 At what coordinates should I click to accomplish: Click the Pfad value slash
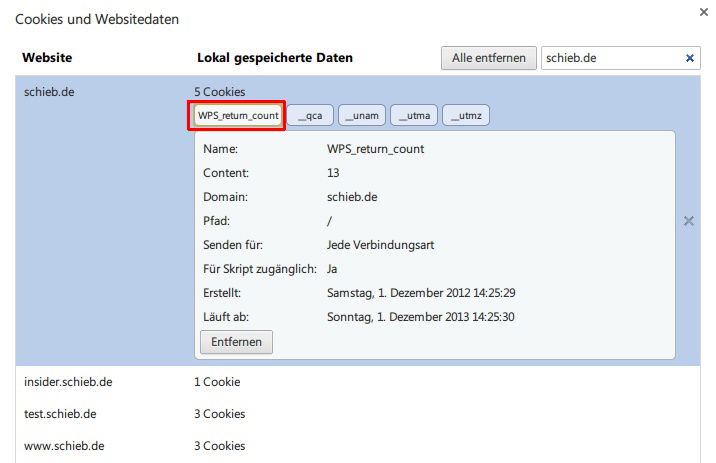click(x=330, y=221)
